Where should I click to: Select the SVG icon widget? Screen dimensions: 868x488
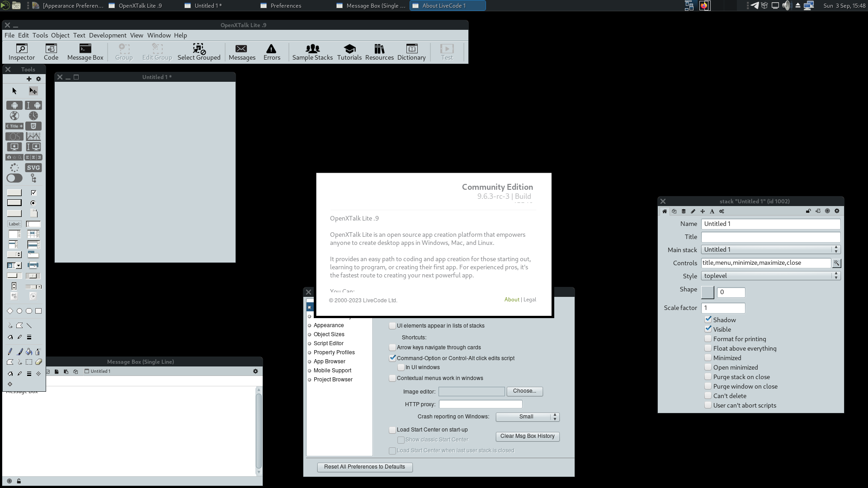tap(33, 168)
